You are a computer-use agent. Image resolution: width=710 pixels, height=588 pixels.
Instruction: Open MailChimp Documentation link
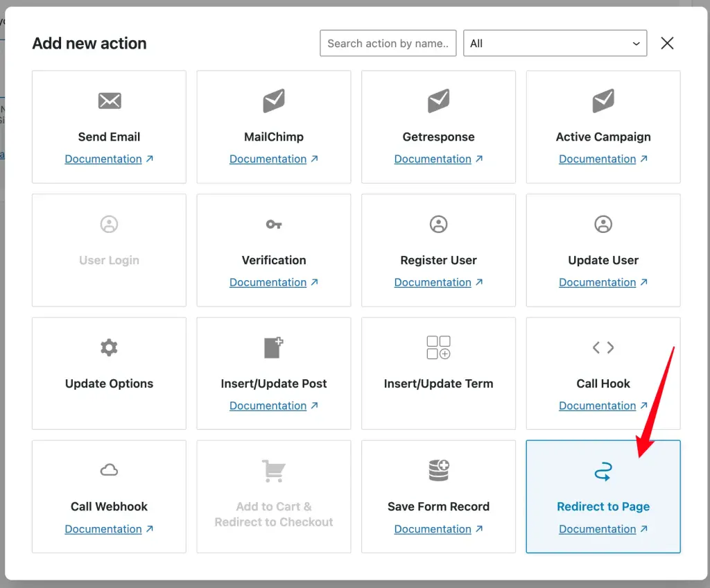274,159
